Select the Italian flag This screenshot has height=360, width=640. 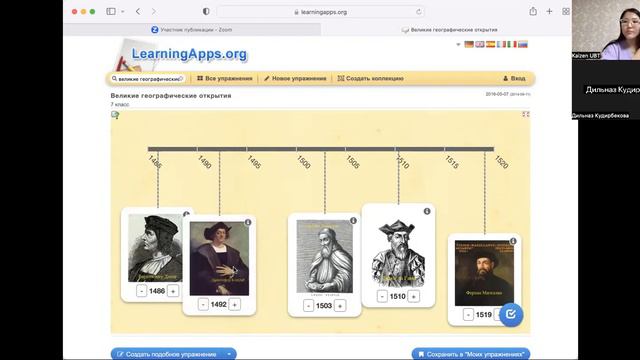point(512,44)
